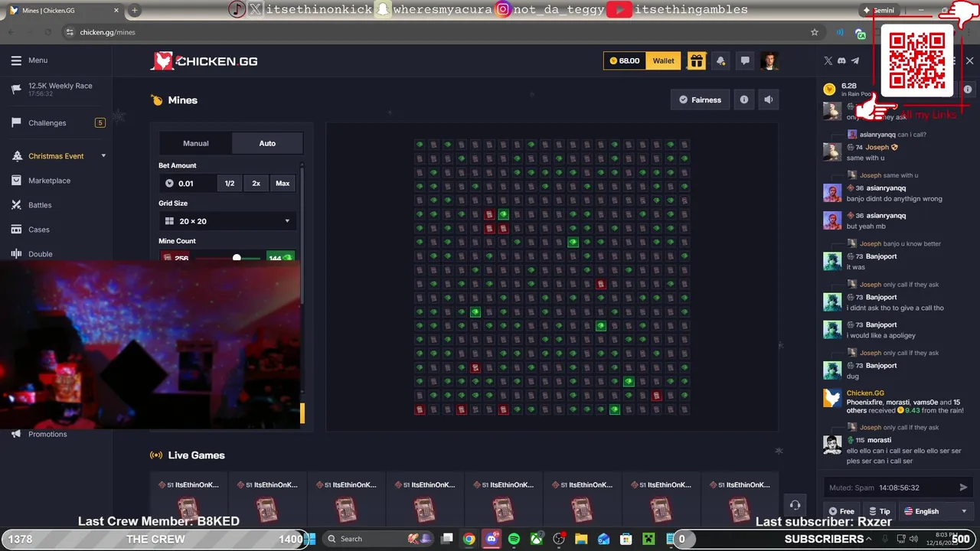980x551 pixels.
Task: Open the Mines game info icon
Action: (743, 99)
